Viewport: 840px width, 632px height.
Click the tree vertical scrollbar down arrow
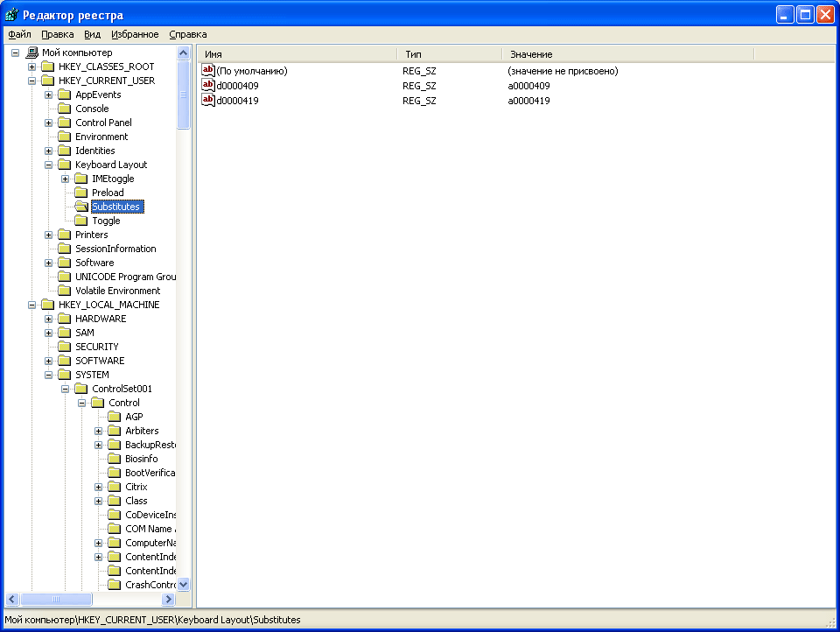tap(184, 584)
